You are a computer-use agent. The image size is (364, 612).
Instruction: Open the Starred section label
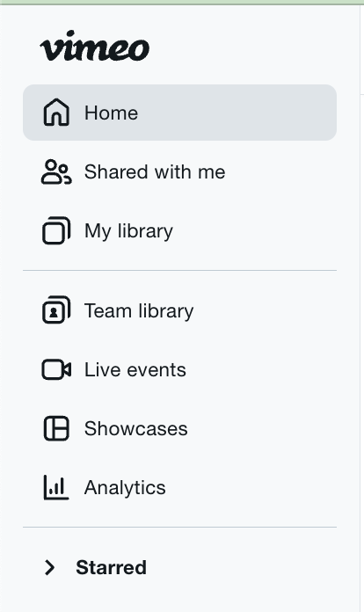coord(111,567)
